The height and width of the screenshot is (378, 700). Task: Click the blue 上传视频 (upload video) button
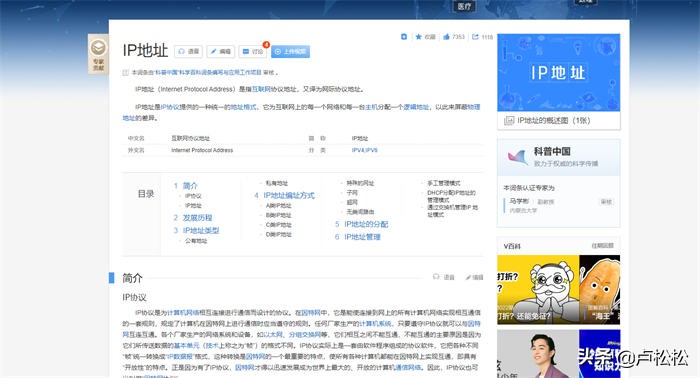coord(290,51)
